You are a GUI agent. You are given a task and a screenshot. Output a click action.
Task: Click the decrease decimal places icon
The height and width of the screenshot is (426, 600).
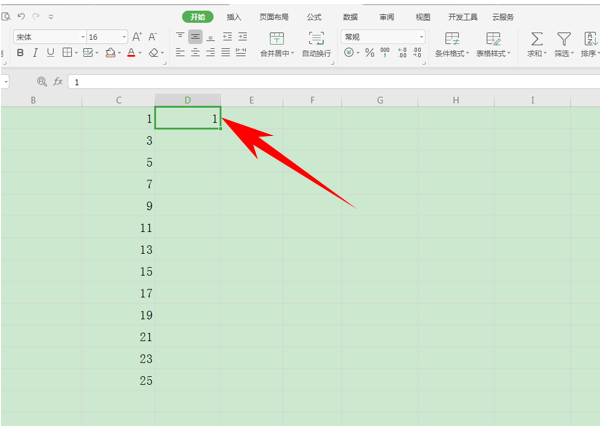(x=417, y=52)
